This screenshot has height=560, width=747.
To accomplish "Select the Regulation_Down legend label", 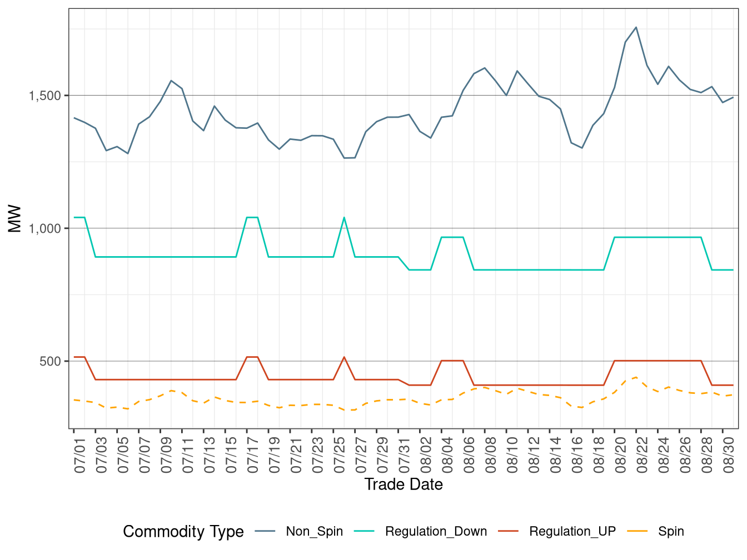I will [436, 531].
